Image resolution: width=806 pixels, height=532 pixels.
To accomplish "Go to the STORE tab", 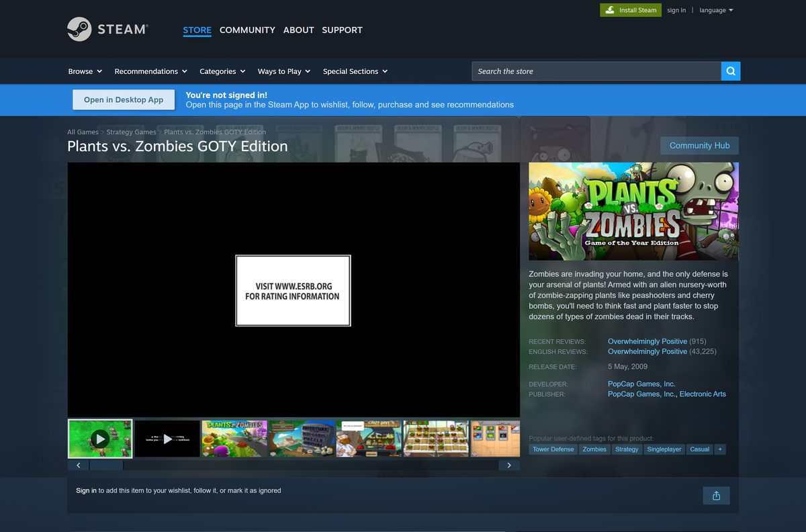I will click(x=197, y=30).
